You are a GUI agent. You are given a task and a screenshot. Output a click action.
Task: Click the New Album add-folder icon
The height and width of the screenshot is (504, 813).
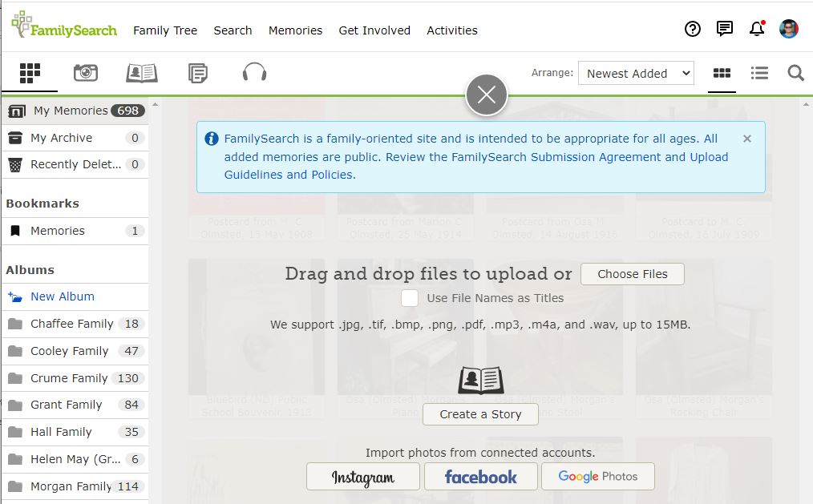[x=15, y=296]
